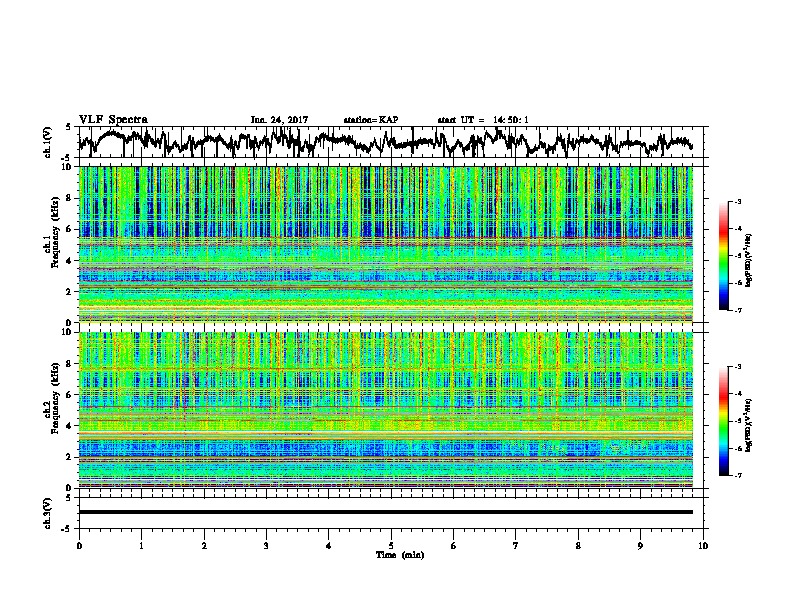
Task: Click the '2' kHz tick on ch.1 frequency axis
Action: coord(71,292)
